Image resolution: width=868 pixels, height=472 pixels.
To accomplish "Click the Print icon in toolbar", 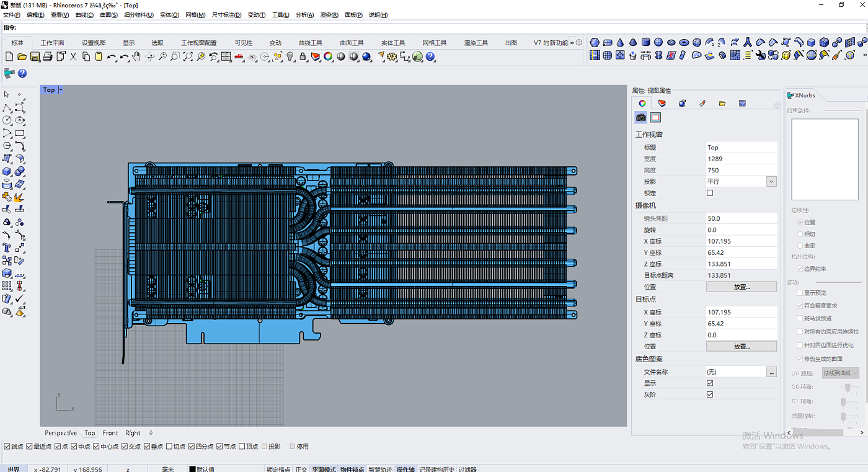I will [x=48, y=56].
